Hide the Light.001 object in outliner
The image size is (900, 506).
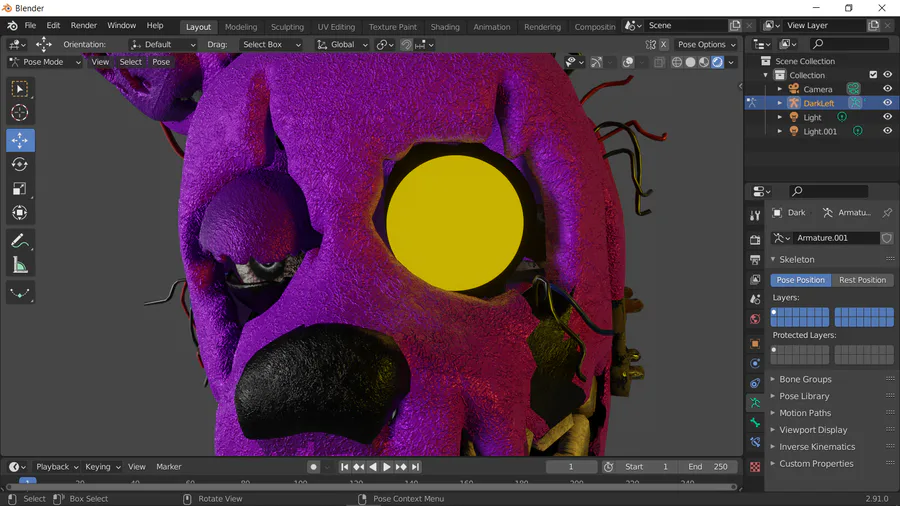point(887,131)
